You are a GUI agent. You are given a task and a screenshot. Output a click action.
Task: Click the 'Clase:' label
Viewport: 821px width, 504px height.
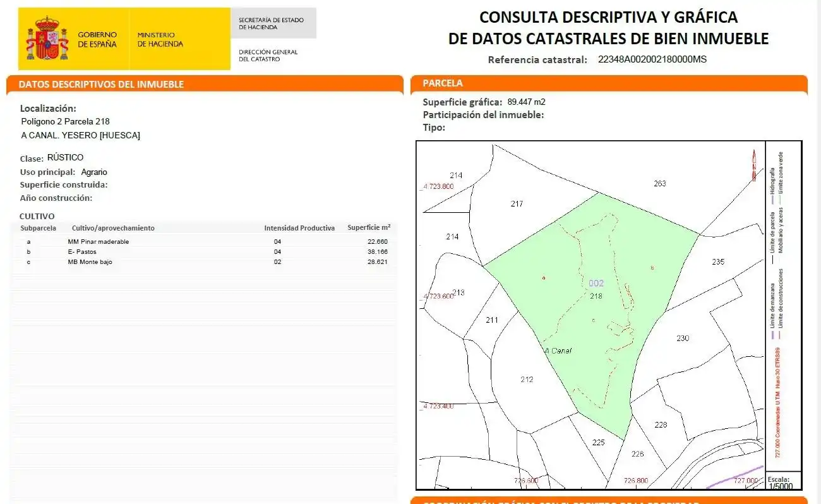[32, 159]
